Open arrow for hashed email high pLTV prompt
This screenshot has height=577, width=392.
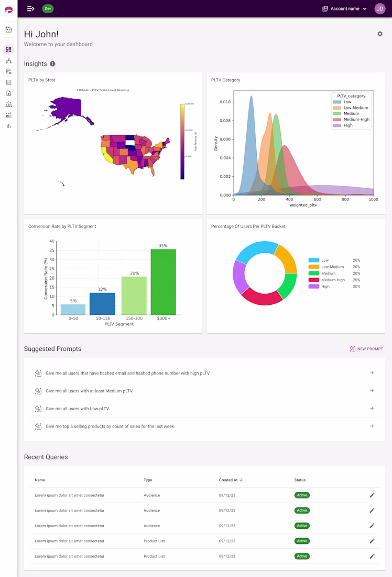click(372, 373)
